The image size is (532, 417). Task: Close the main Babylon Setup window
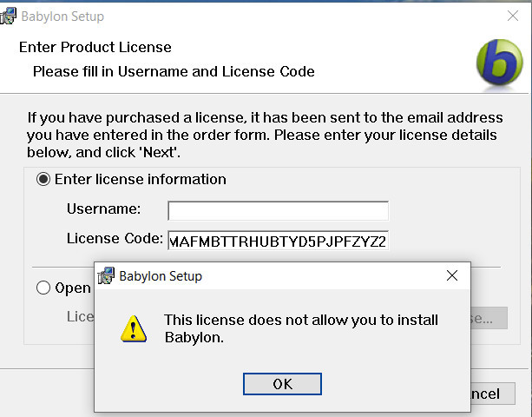coord(511,15)
